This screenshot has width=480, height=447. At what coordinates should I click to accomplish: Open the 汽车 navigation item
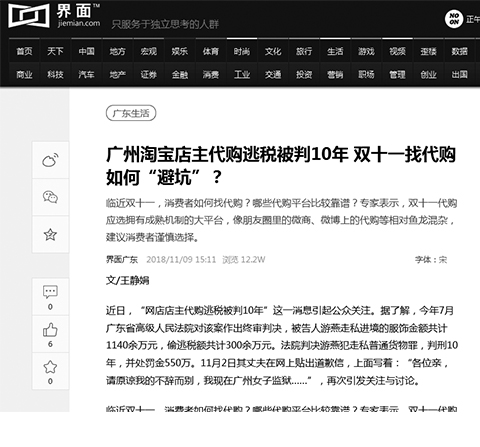pos(86,74)
